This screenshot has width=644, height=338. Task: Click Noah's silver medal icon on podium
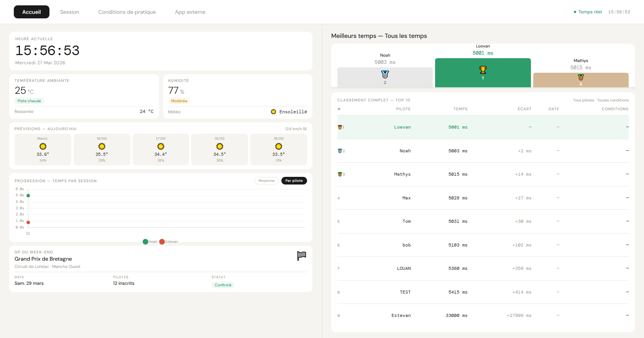(385, 74)
